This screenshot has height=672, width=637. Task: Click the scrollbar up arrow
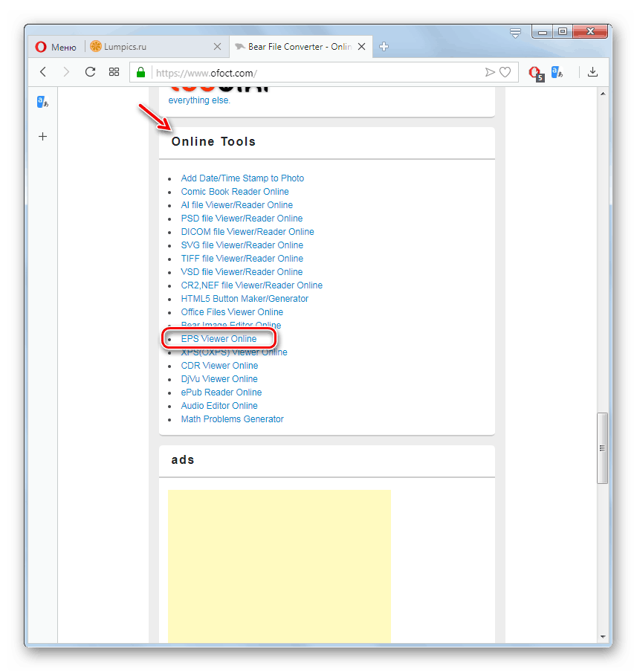(x=603, y=94)
